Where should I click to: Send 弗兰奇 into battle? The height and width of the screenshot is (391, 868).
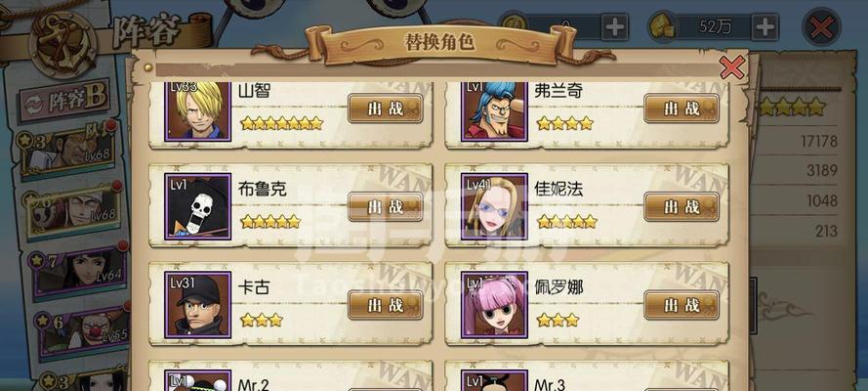(x=682, y=109)
